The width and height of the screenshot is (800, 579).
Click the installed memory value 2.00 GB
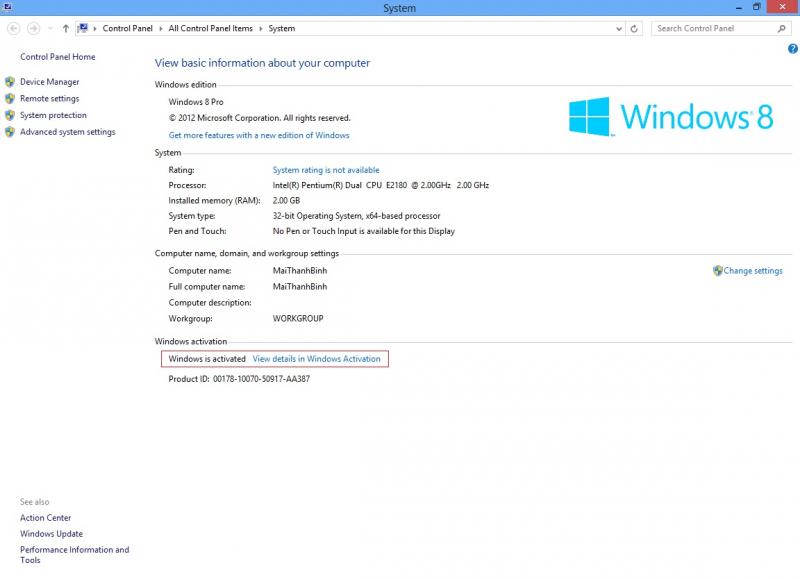click(286, 200)
